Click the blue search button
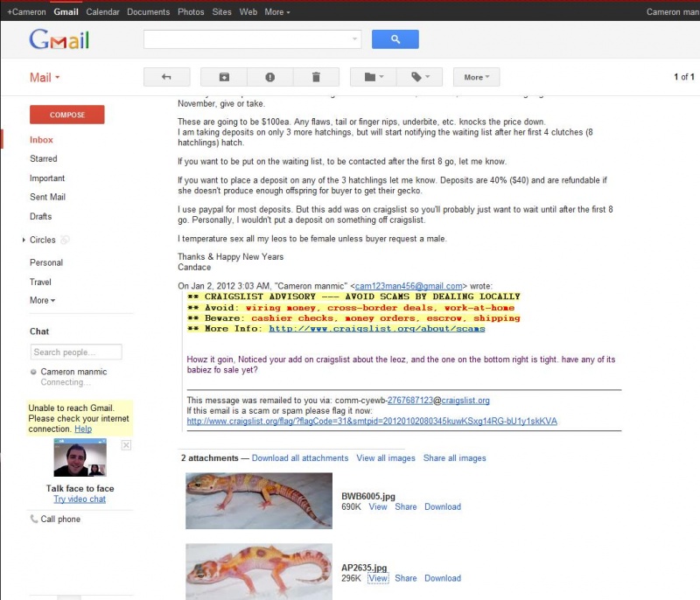 395,39
